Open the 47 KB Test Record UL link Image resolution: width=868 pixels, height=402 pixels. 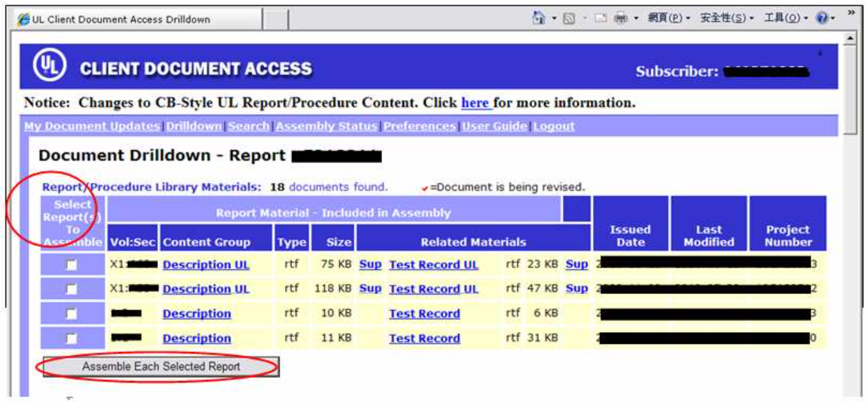(x=434, y=289)
